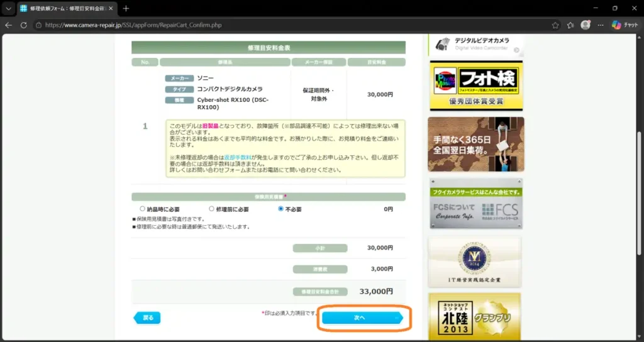Click the 保証期間外・対象外 cell
Image resolution: width=644 pixels, height=342 pixels.
(x=319, y=95)
